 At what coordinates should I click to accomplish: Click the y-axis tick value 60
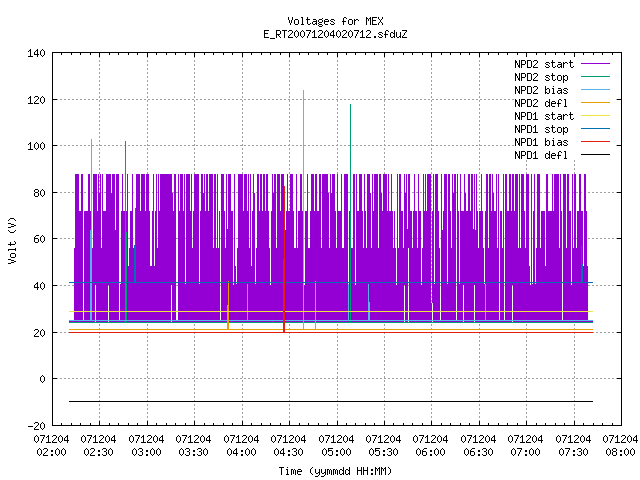[x=39, y=239]
